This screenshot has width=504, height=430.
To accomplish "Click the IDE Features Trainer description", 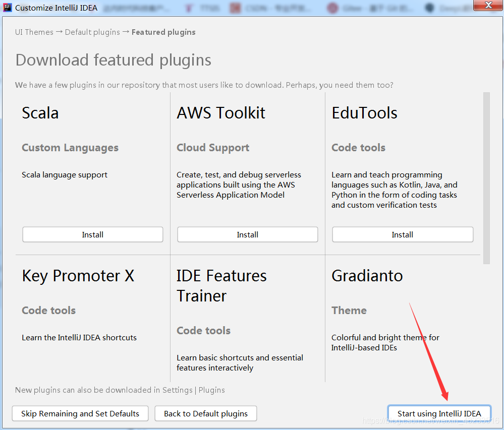I will tap(240, 363).
